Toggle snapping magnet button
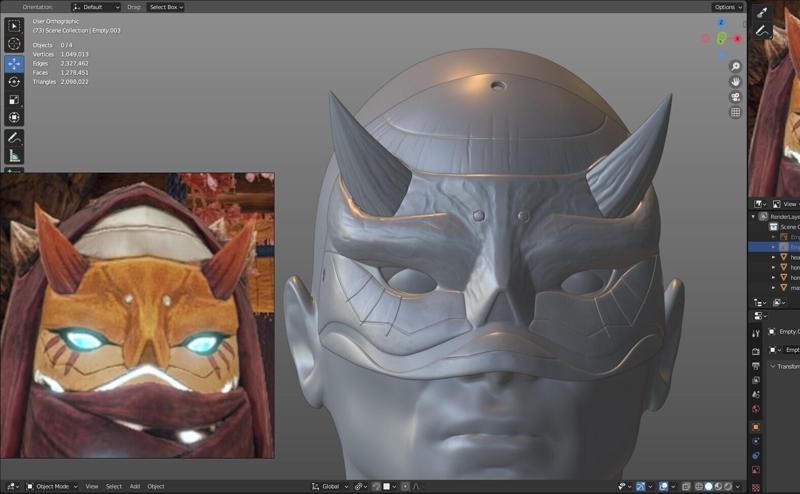This screenshot has height=494, width=800. tap(376, 486)
